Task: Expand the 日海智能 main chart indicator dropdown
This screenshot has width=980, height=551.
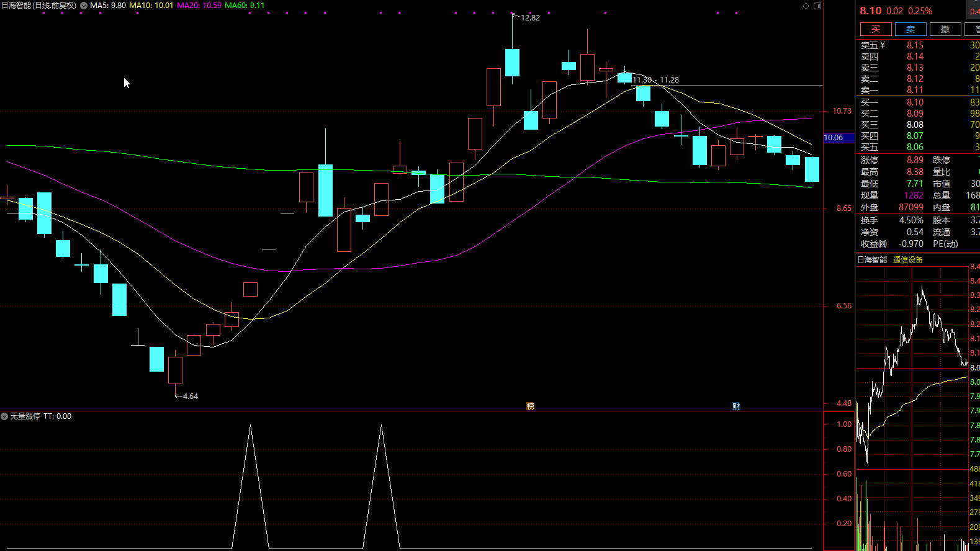Action: [x=84, y=6]
